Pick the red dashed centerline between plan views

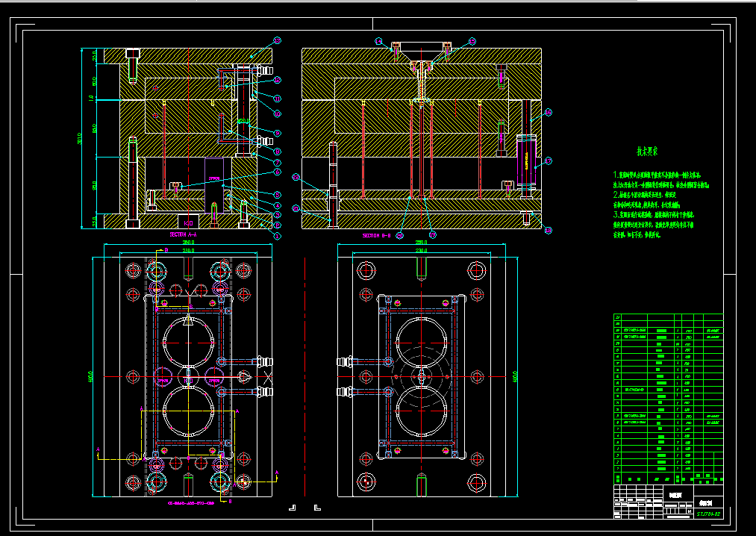click(305, 376)
